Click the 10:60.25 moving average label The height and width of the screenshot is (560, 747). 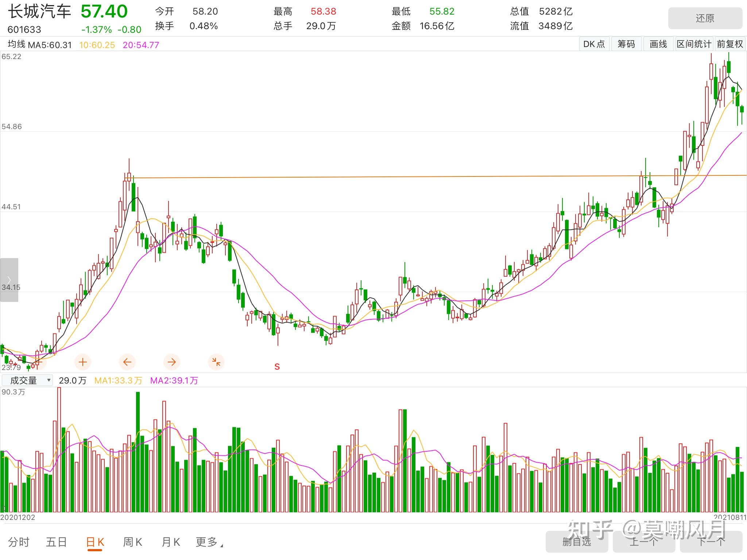tap(97, 45)
